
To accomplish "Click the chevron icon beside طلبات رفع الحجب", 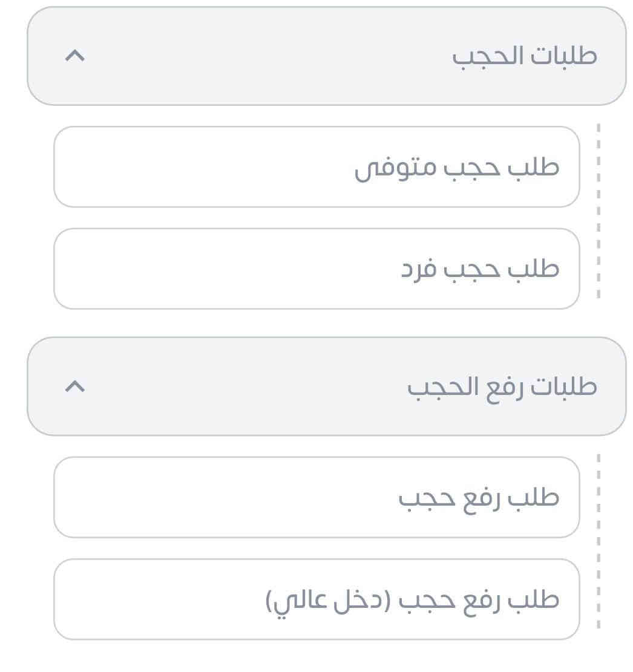I will click(x=75, y=387).
